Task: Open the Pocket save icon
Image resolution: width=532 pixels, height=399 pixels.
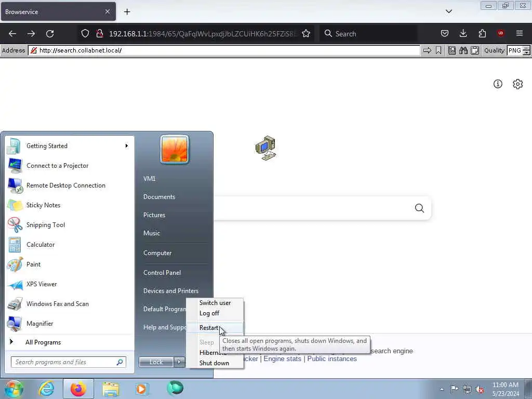Action: tap(445, 34)
